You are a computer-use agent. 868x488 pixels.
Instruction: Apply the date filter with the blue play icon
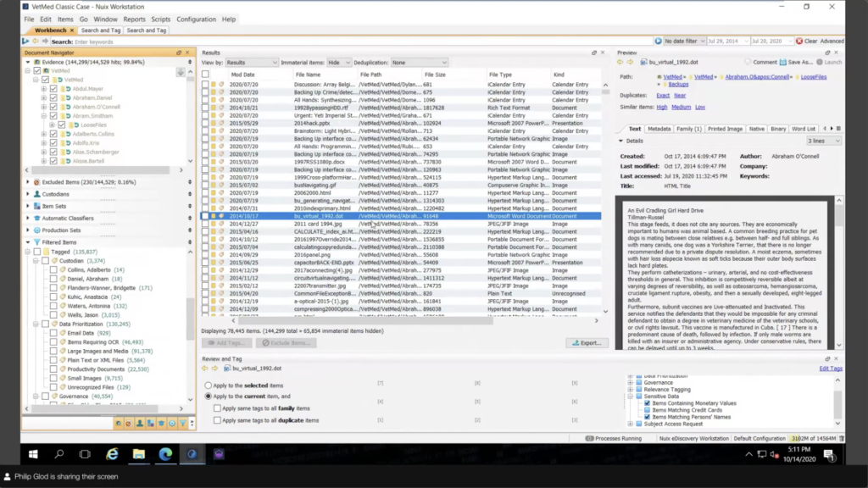(x=658, y=41)
